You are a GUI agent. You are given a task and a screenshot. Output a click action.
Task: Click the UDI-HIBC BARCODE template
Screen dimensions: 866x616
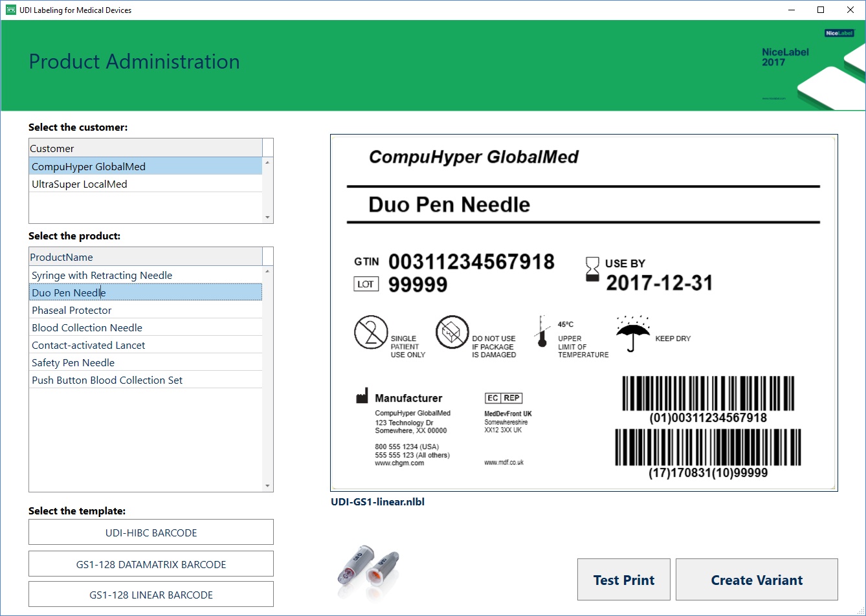pyautogui.click(x=151, y=532)
